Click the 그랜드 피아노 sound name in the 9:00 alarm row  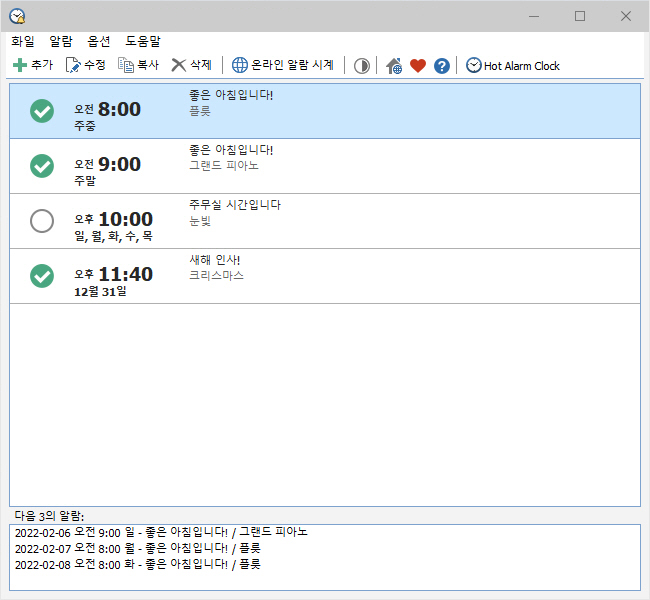[x=224, y=166]
